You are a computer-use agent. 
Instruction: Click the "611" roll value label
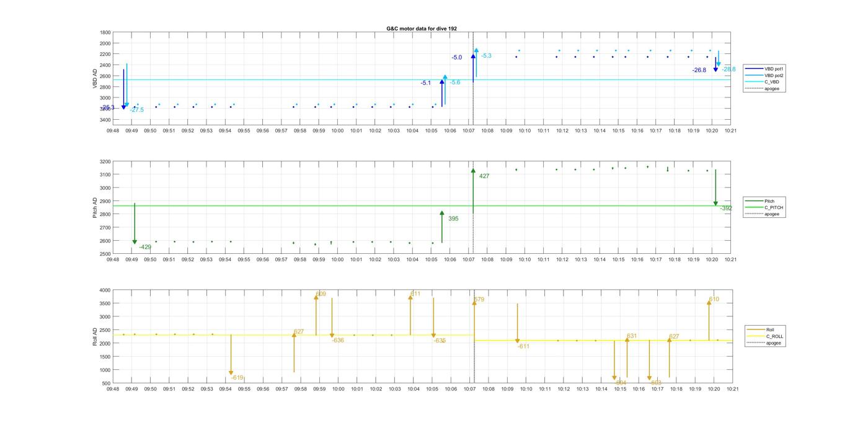[x=415, y=293]
